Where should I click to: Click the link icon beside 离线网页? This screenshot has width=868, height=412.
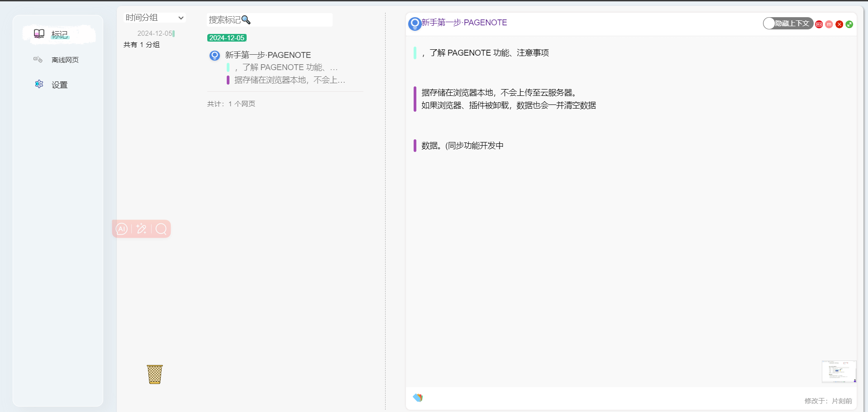click(38, 59)
